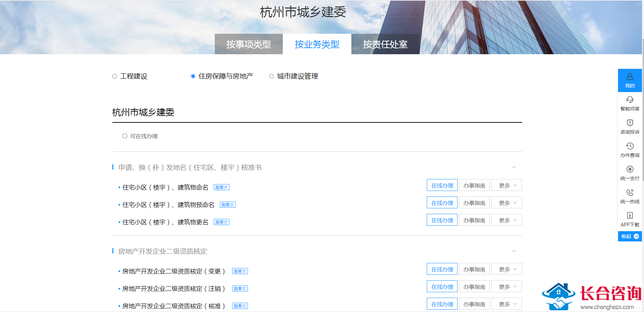Open 统一支付 yen payment icon
Screen dimensions: 644x312
[630, 169]
